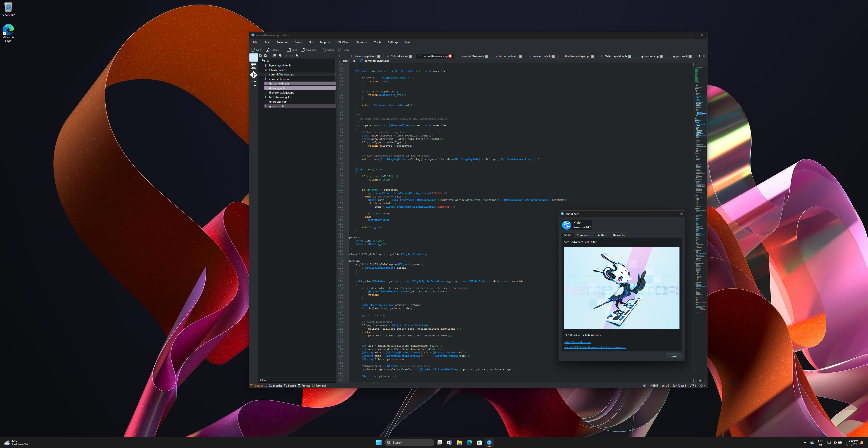Toggle the Terminal panel at bottom
Image resolution: width=868 pixels, height=448 pixels.
click(319, 386)
